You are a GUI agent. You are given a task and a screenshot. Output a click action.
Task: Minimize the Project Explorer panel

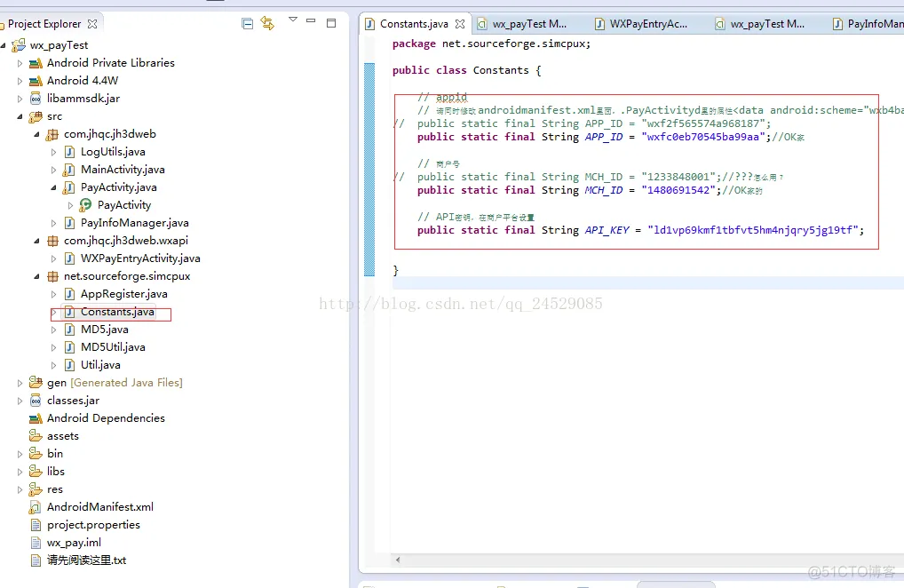point(311,20)
